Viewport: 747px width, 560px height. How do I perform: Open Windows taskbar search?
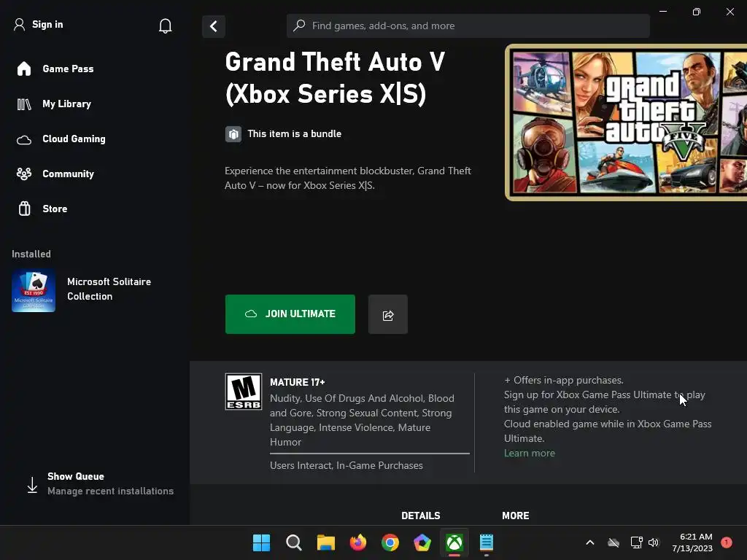293,542
